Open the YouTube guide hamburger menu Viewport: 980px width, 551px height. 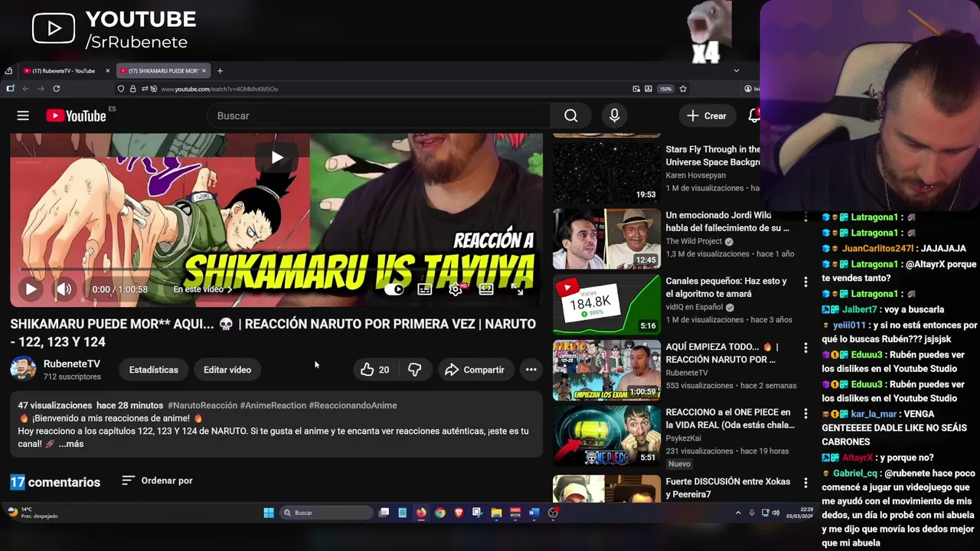click(x=23, y=116)
